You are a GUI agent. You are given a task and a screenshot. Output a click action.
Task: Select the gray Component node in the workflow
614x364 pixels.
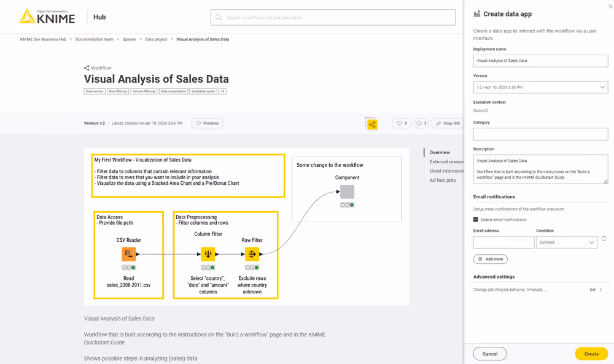tap(347, 191)
